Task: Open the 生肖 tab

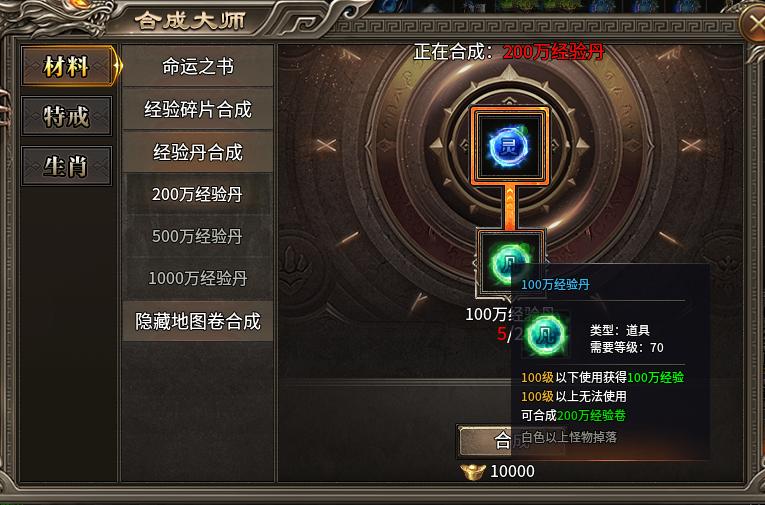Action: pyautogui.click(x=67, y=166)
